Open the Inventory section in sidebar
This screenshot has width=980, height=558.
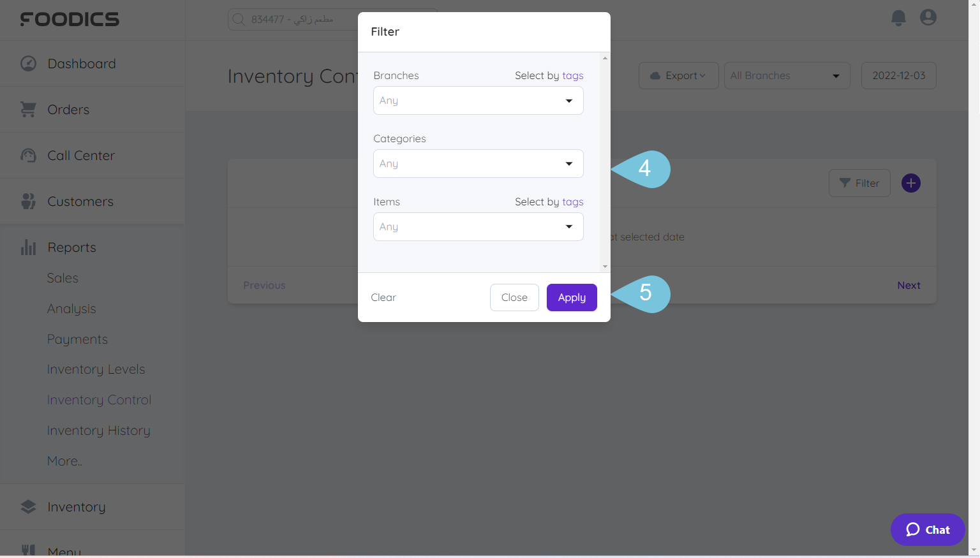[76, 506]
